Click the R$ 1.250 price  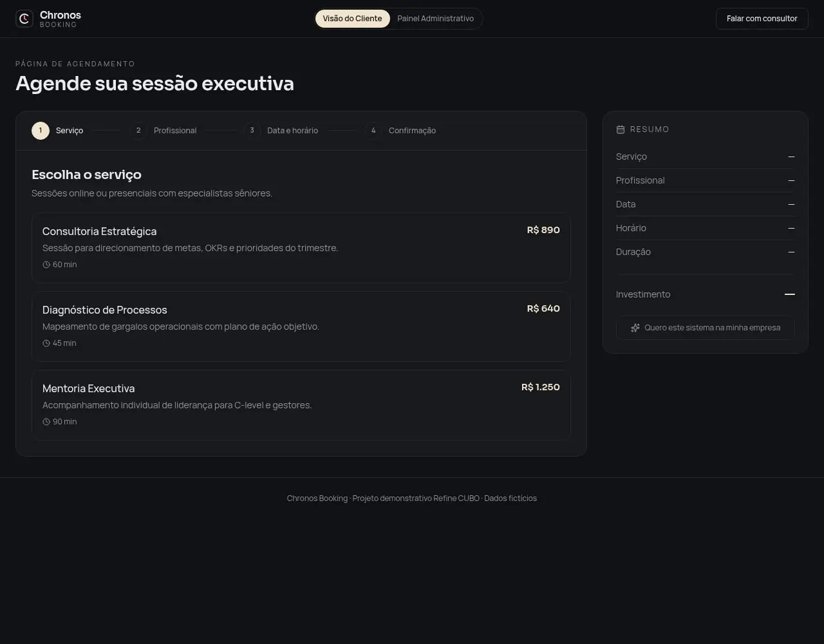point(541,387)
